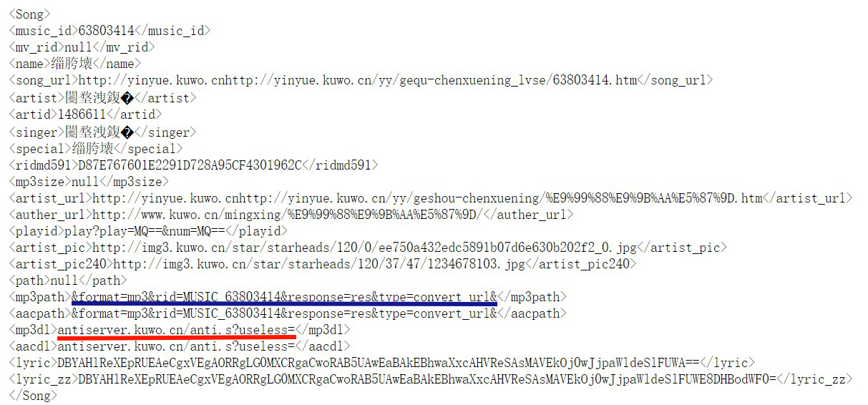This screenshot has width=868, height=405.
Task: Click the opening Song tag
Action: 29,14
